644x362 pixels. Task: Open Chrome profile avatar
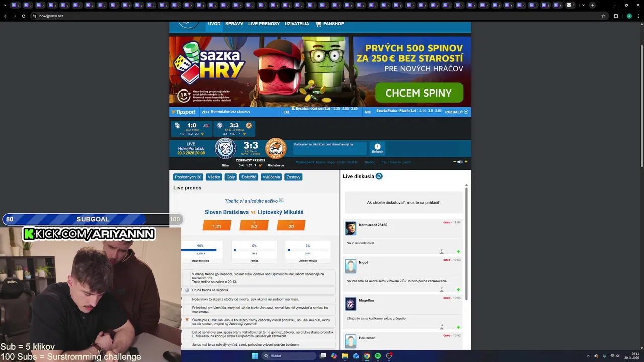(x=629, y=16)
